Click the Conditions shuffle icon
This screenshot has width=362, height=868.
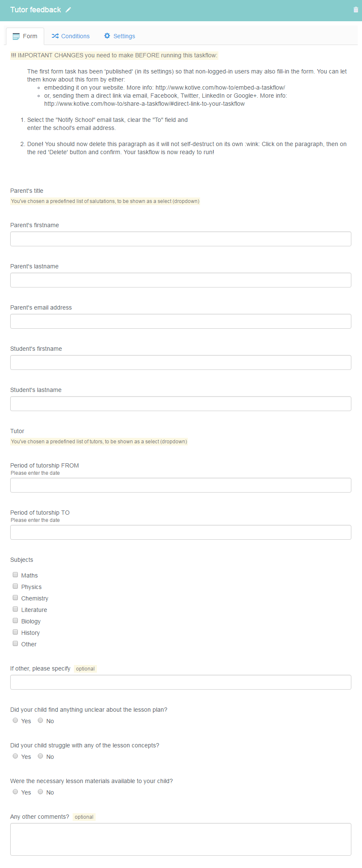pos(55,36)
